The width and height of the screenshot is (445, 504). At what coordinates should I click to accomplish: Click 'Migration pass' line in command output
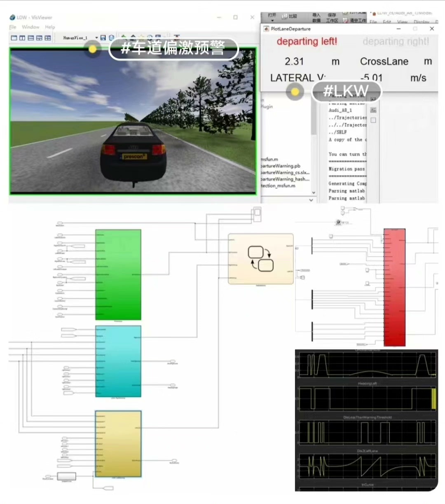[347, 169]
